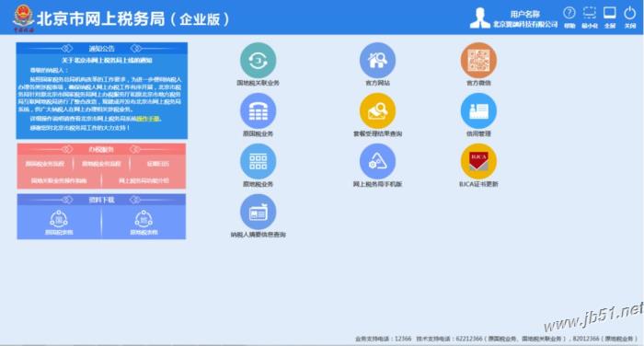Click the 帮助 question mark icon
The height and width of the screenshot is (346, 644).
569,13
